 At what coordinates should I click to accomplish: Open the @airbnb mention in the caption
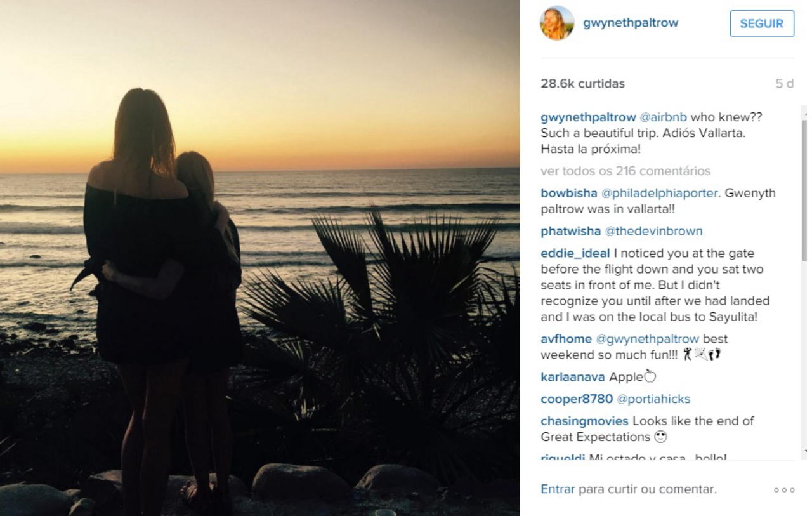pyautogui.click(x=663, y=117)
